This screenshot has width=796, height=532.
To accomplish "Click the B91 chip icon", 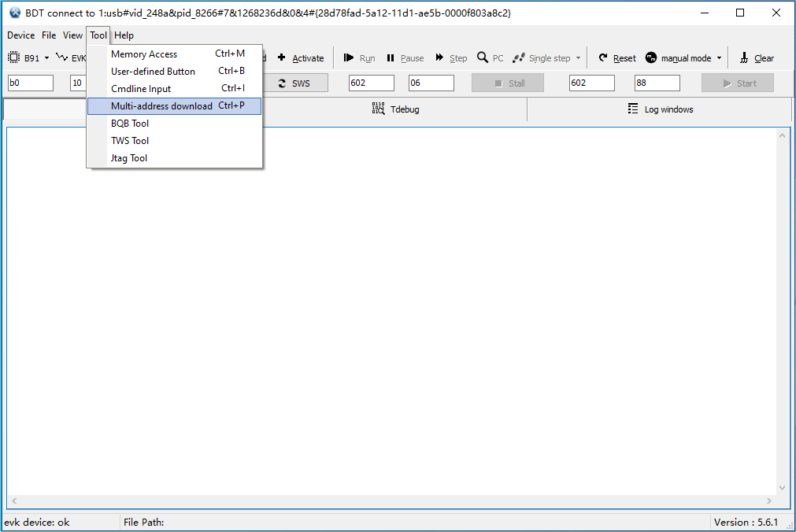I will [13, 57].
